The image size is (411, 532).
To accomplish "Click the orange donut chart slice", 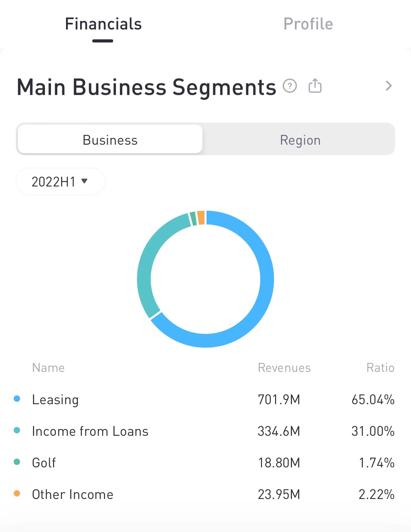I will pos(201,217).
